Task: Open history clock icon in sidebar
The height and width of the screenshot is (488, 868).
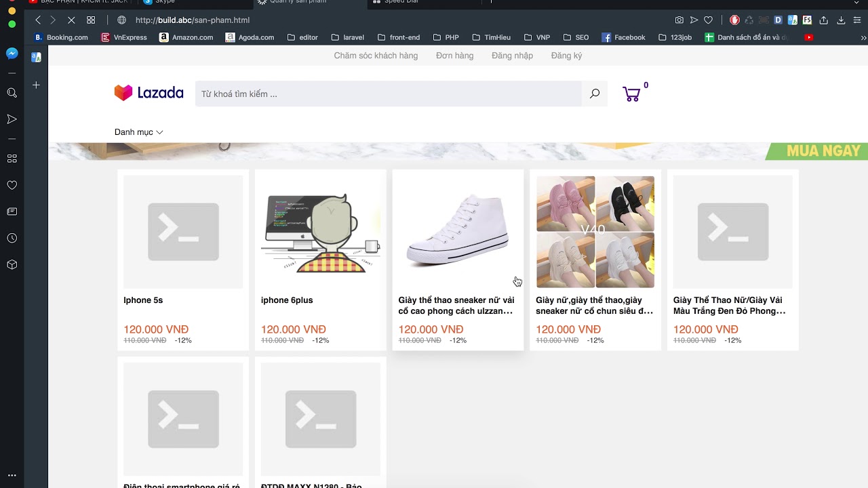Action: pyautogui.click(x=12, y=238)
